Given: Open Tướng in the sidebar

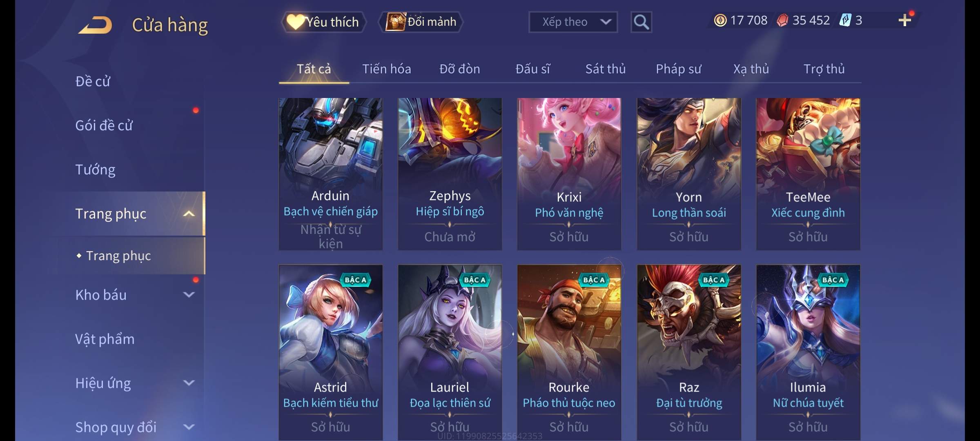Looking at the screenshot, I should [x=95, y=169].
